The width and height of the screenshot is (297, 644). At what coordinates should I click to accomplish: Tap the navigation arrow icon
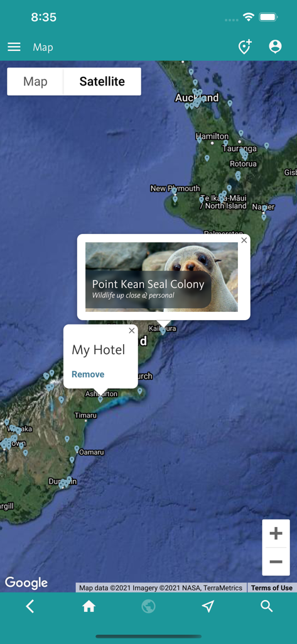208,606
